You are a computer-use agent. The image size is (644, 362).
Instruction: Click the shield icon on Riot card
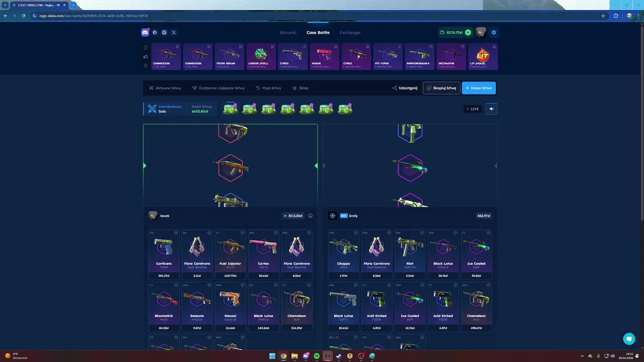click(x=422, y=233)
